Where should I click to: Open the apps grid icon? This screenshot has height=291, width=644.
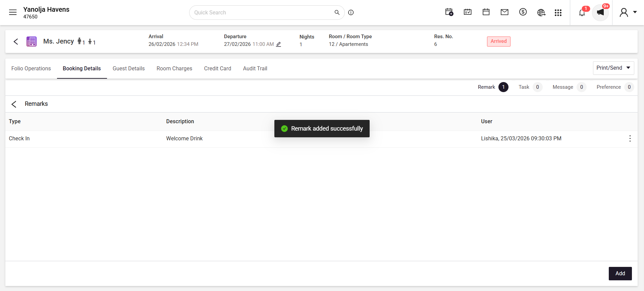pyautogui.click(x=558, y=12)
